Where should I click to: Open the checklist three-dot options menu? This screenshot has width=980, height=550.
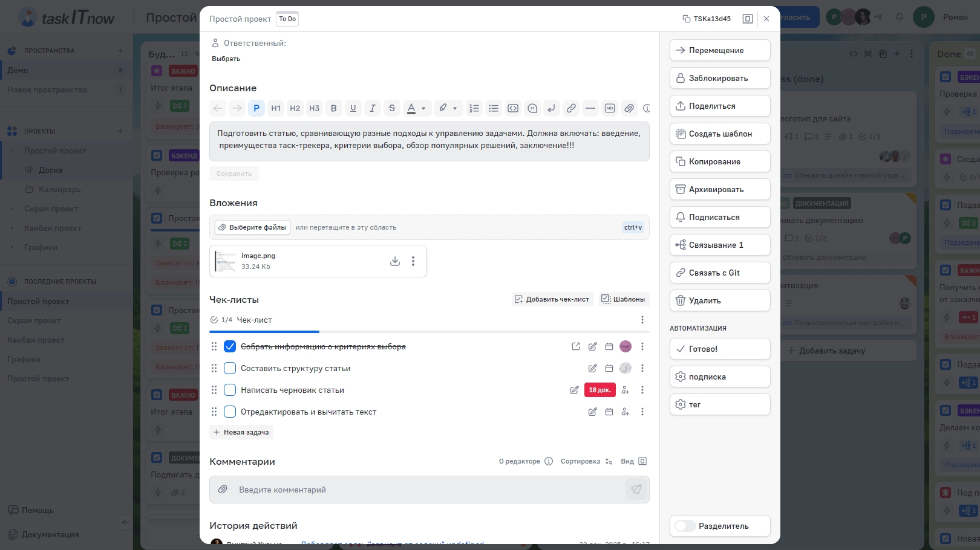coord(642,320)
